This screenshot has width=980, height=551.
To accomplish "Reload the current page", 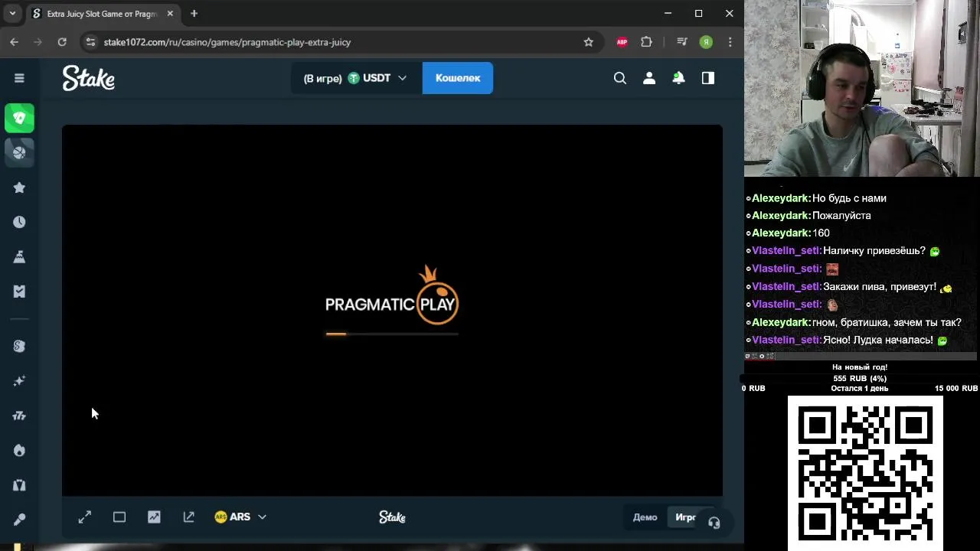I will tap(62, 42).
